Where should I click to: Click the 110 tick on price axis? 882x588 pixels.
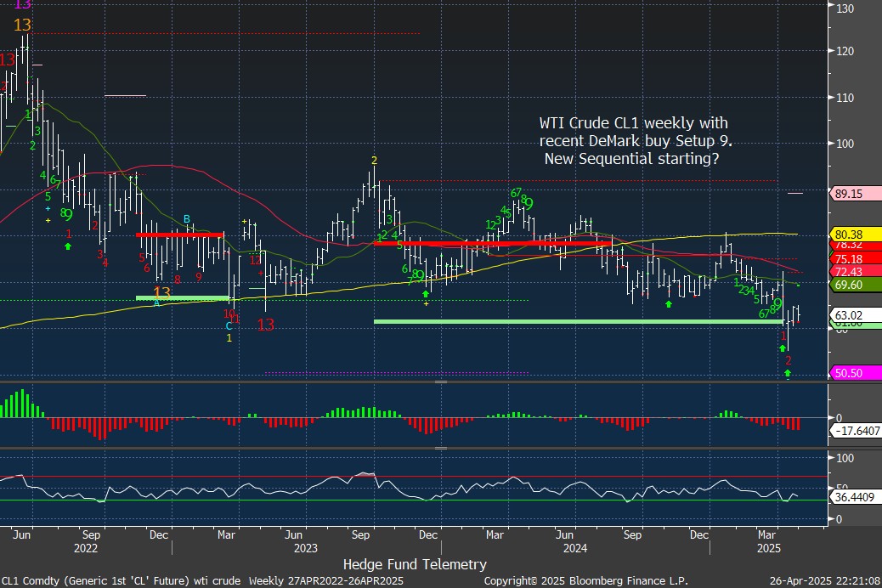point(845,98)
